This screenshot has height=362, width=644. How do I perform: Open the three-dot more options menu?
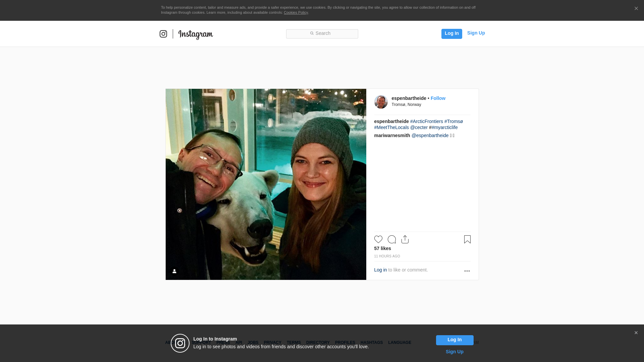[467, 271]
